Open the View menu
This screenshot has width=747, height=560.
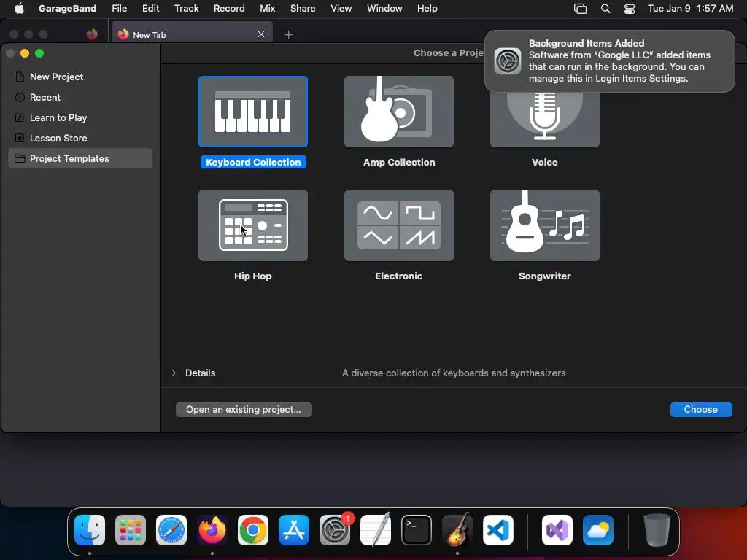[341, 9]
